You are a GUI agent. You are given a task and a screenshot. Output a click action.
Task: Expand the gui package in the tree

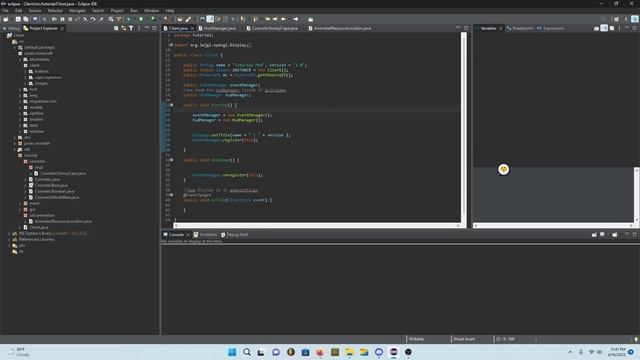pos(20,209)
